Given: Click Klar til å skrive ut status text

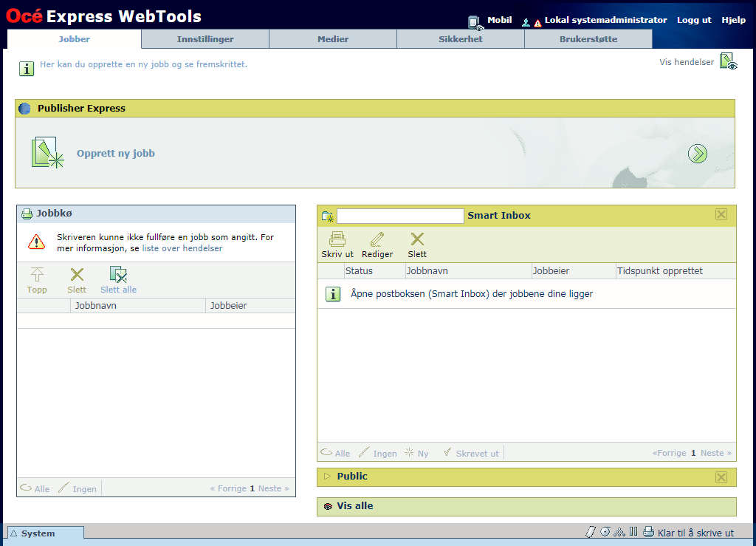Looking at the screenshot, I should [x=695, y=533].
